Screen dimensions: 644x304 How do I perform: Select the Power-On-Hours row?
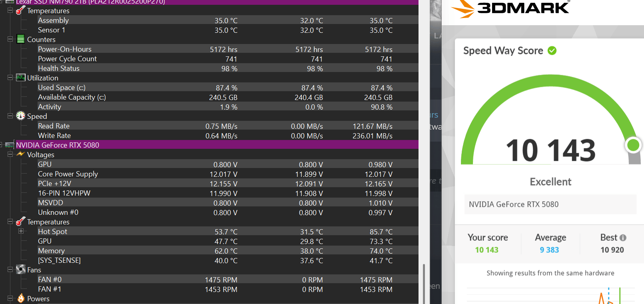tap(228, 49)
